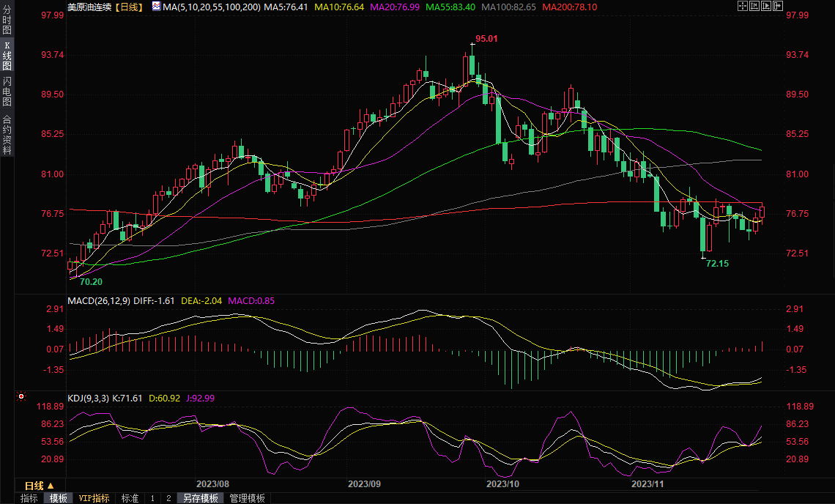Click the MA indicator chart icon
This screenshot has height=504, width=835.
[x=156, y=7]
